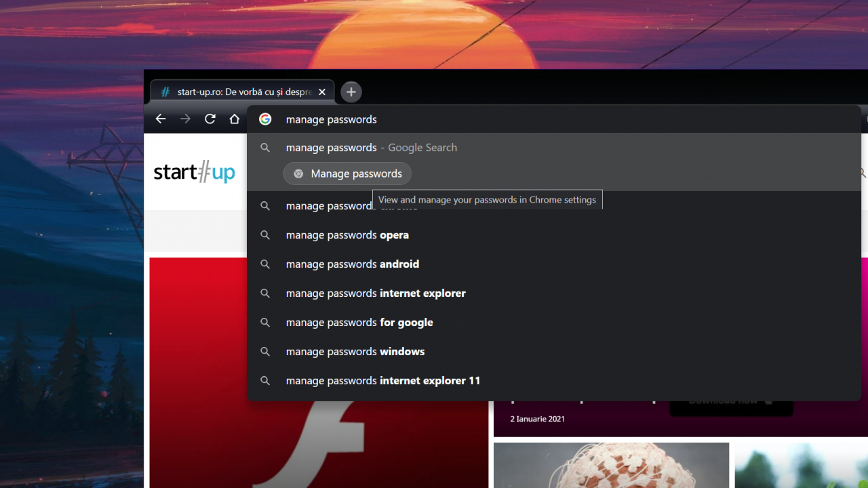
Task: Select the 'manage passwords - Google Search' suggestion
Action: pyautogui.click(x=372, y=147)
